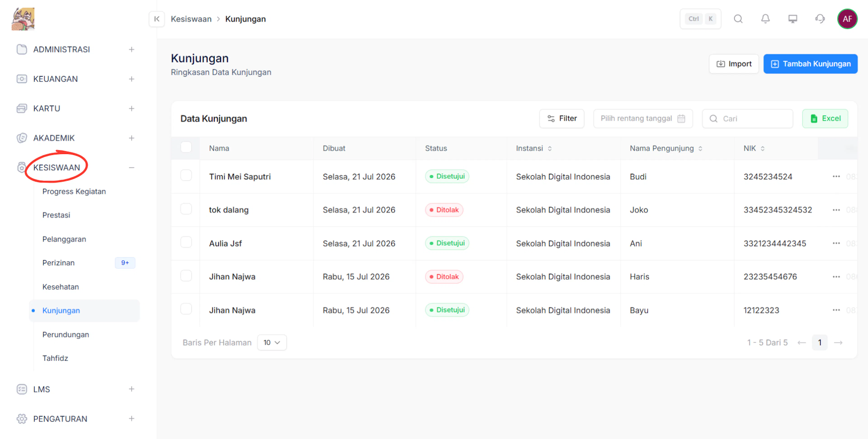Image resolution: width=868 pixels, height=439 pixels.
Task: Expand the Administrasi menu plus
Action: tap(131, 49)
